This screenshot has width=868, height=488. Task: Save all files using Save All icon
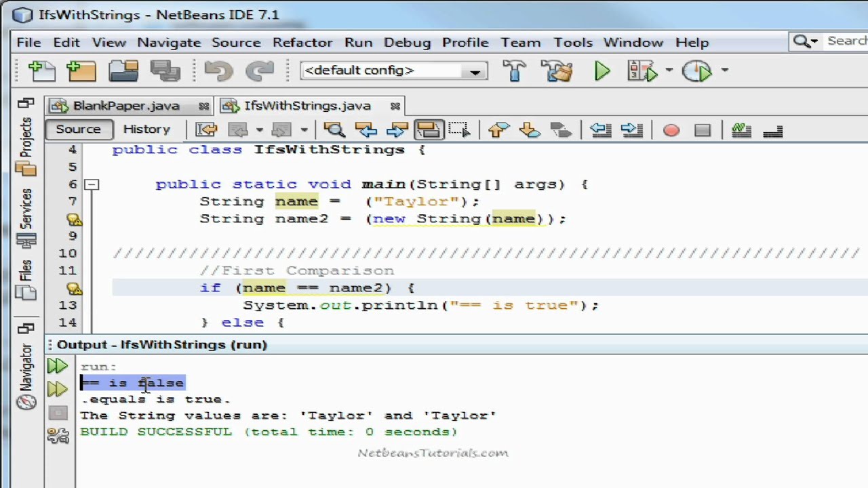[165, 70]
